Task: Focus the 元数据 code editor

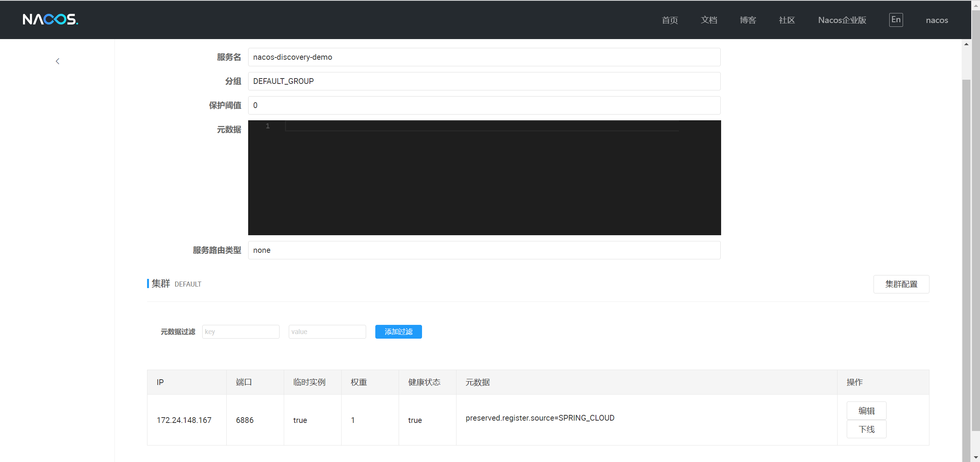Action: [484, 178]
